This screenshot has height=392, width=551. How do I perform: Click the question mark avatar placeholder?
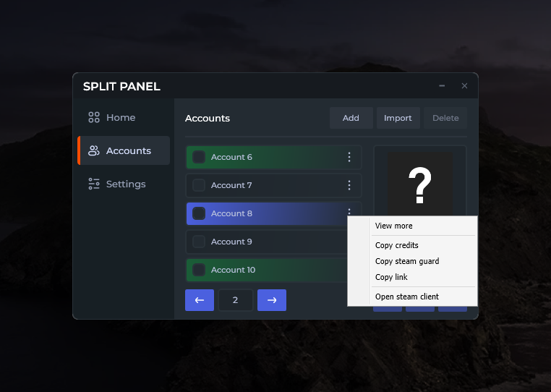419,185
